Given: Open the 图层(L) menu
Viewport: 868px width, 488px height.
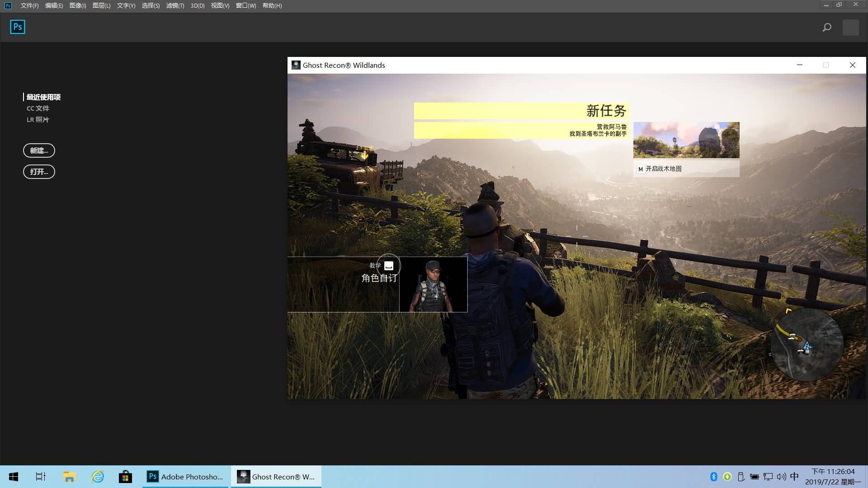Looking at the screenshot, I should (x=101, y=5).
